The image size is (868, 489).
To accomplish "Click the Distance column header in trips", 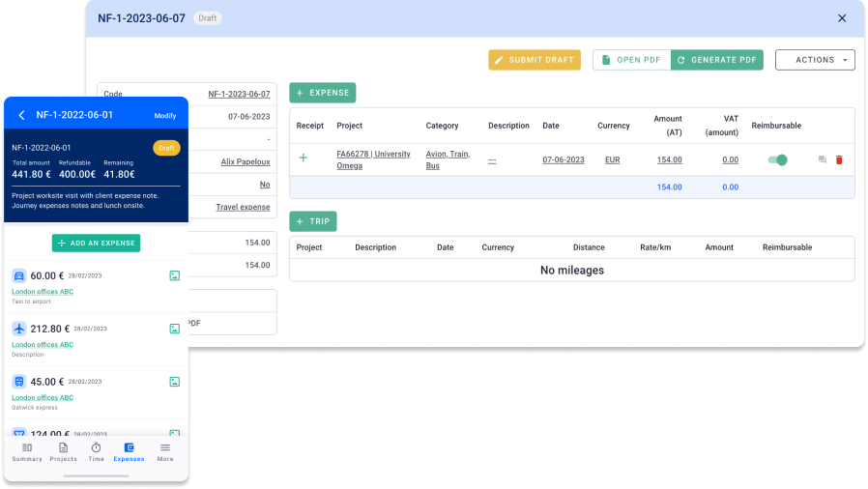I will 589,247.
